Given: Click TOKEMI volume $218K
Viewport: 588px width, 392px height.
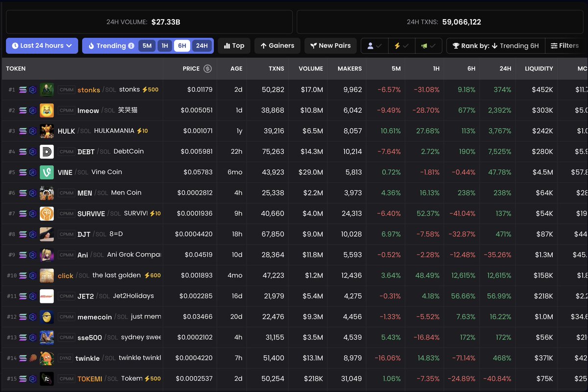Looking at the screenshot, I should 312,379.
